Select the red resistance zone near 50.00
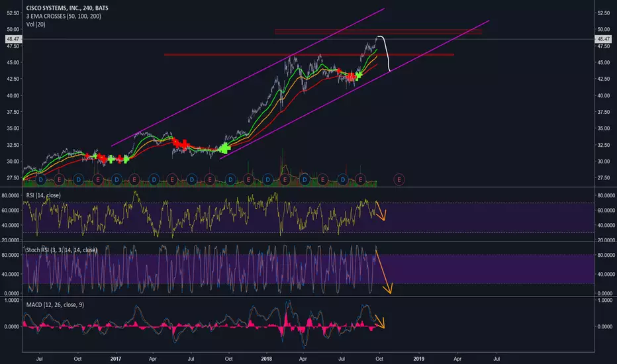The image size is (617, 364). click(x=378, y=32)
